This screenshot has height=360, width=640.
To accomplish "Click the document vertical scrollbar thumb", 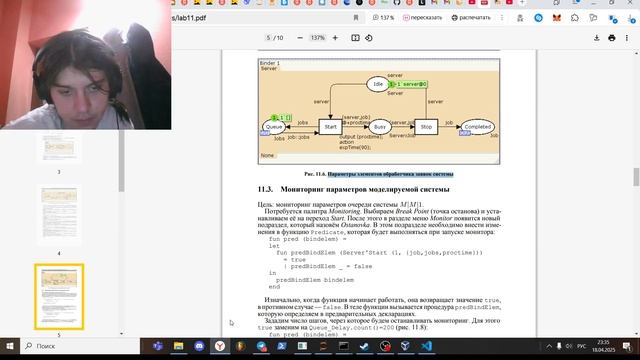I will (x=636, y=176).
